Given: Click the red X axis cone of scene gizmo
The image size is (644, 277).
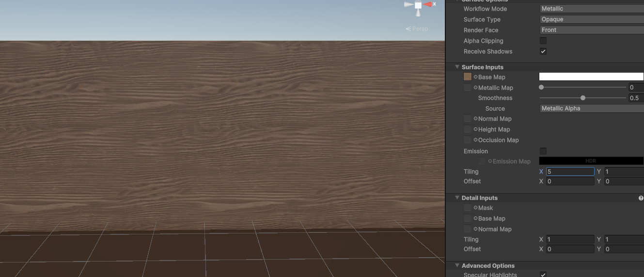Looking at the screenshot, I should coord(427,4).
